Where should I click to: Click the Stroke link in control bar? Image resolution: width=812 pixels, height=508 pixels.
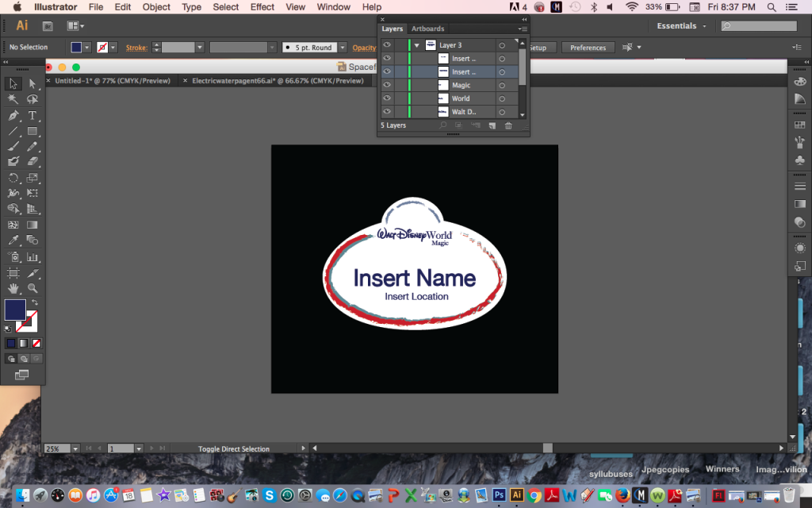coord(136,48)
